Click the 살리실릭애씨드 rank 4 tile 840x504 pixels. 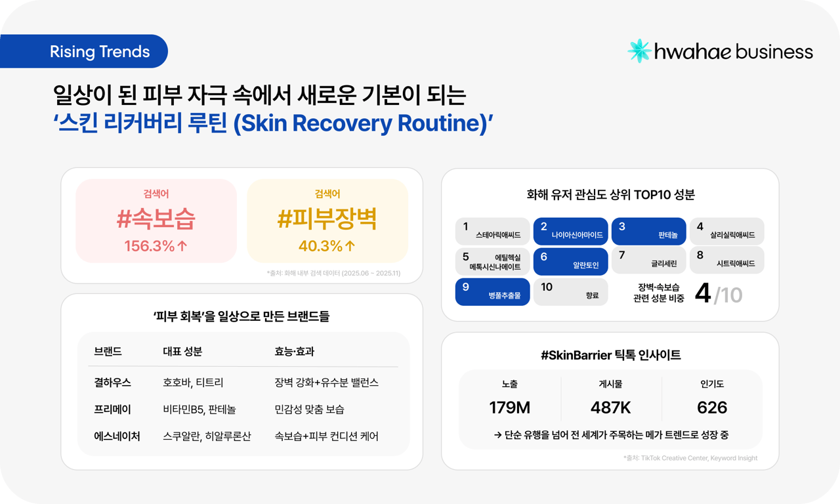tap(726, 231)
